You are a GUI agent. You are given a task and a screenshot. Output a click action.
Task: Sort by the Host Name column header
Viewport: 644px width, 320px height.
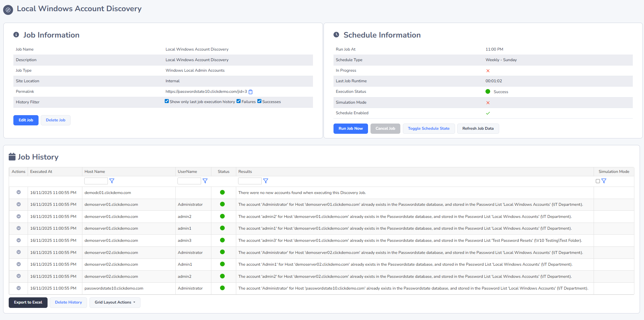[95, 172]
